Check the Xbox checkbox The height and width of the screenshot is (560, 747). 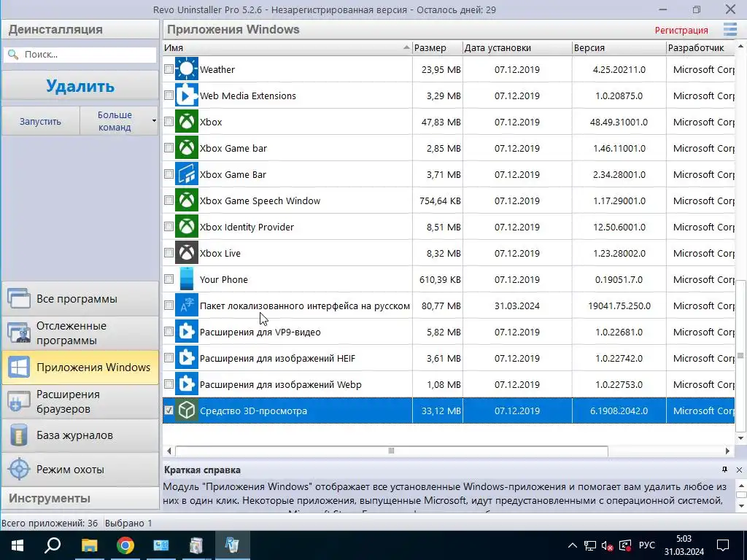tap(169, 122)
